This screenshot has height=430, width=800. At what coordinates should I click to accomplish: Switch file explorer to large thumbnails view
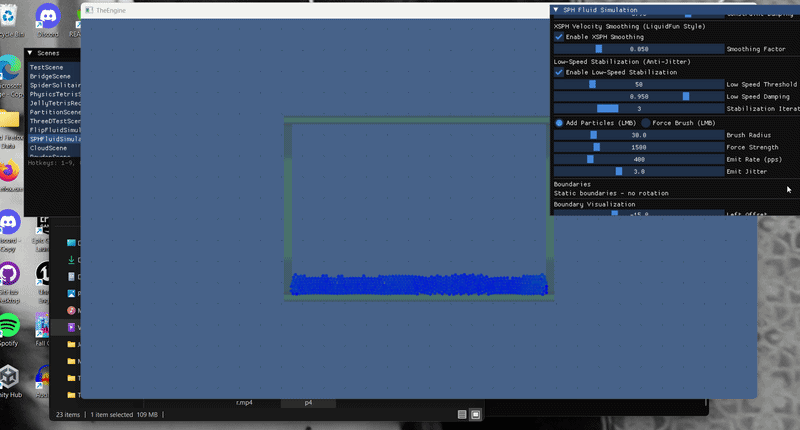[476, 415]
